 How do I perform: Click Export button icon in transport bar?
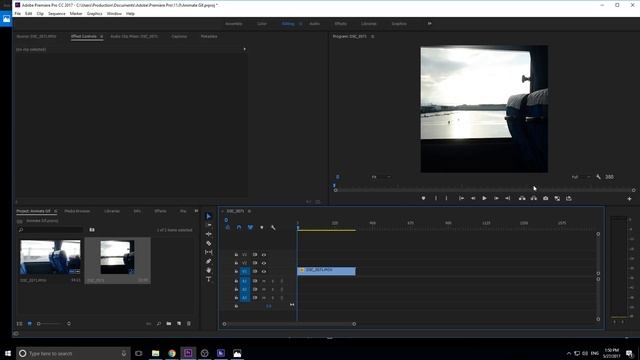(569, 198)
